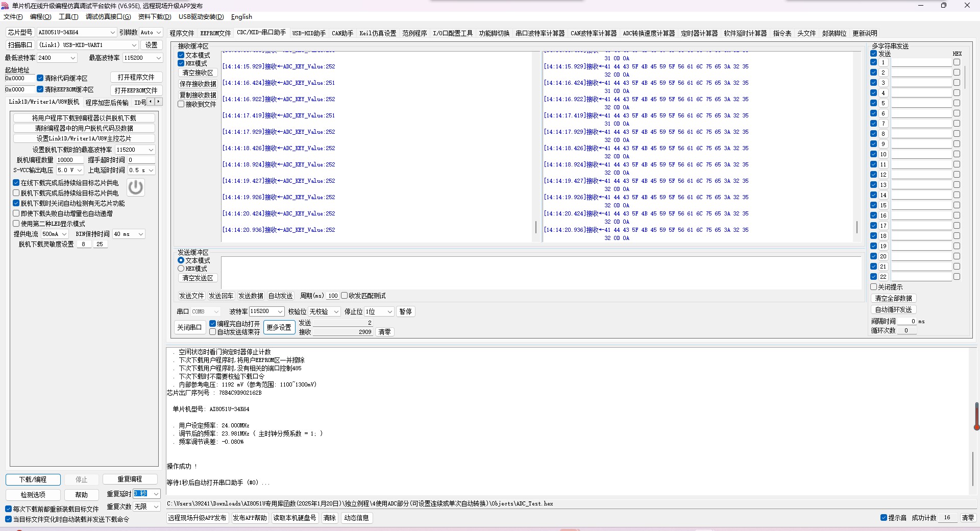Toggle 清除代码缓冲区 checkbox

coord(40,78)
